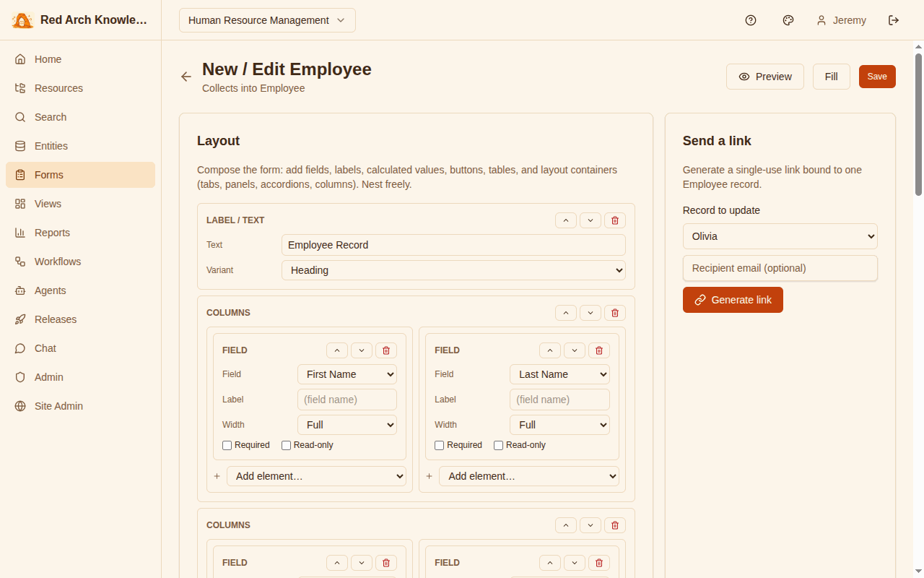Click the Preview button
This screenshot has height=578, width=924.
pos(765,77)
